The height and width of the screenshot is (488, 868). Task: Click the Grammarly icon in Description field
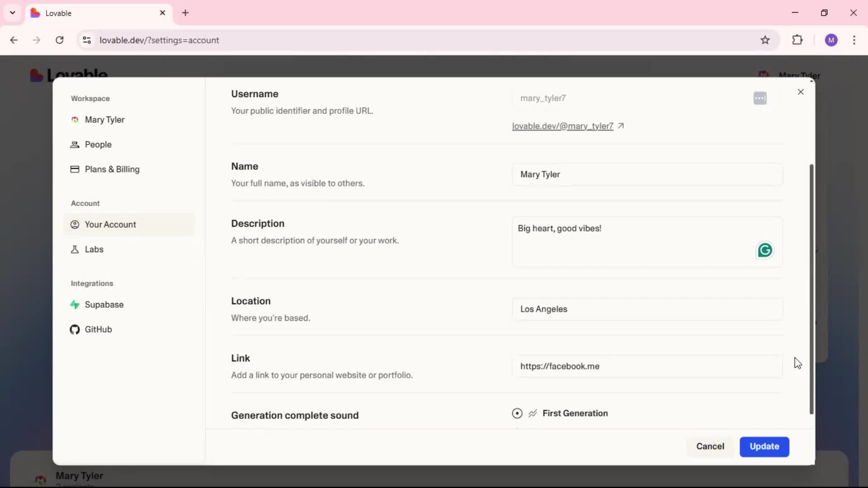coord(764,250)
